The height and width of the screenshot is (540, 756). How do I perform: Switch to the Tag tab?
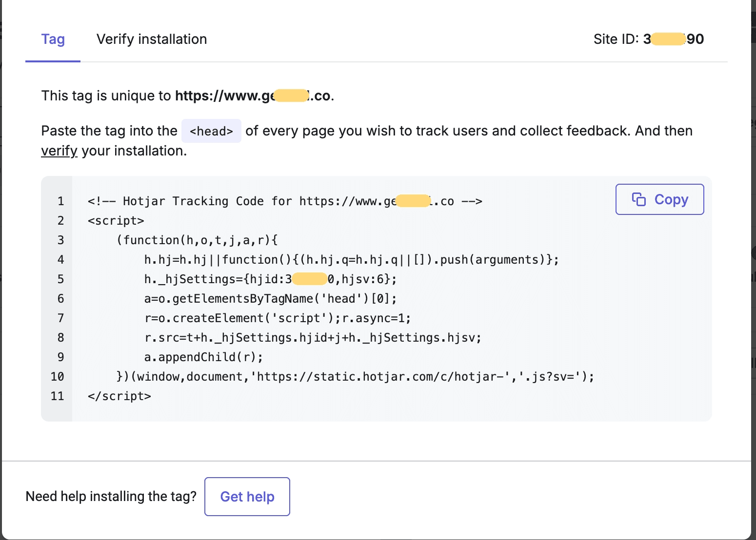pos(53,39)
